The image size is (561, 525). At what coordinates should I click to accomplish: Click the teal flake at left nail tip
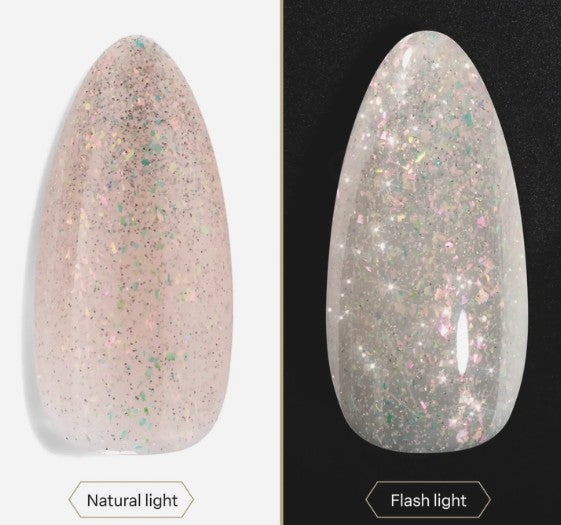139,44
